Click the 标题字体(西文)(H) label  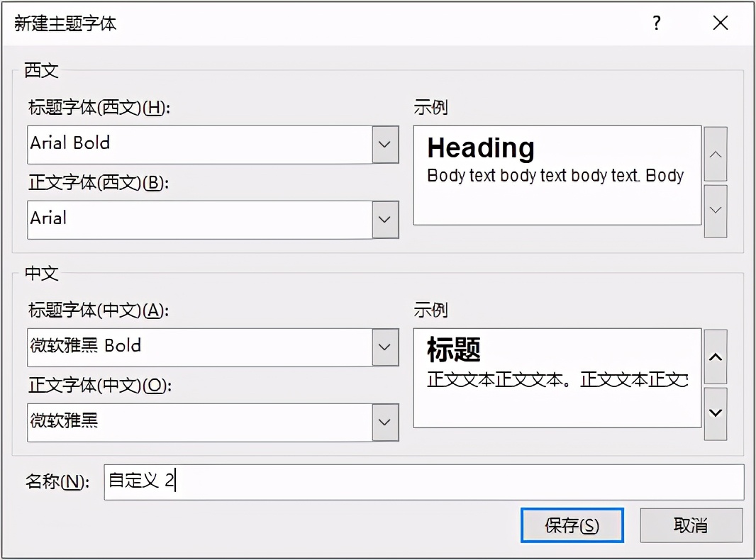(99, 108)
